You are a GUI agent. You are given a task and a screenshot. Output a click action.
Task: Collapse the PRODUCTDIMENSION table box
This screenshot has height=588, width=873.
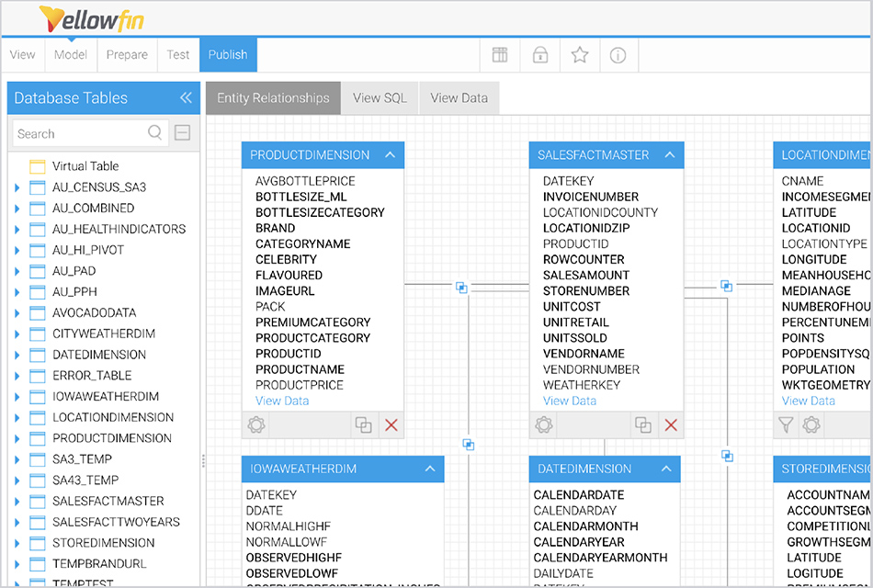(390, 155)
